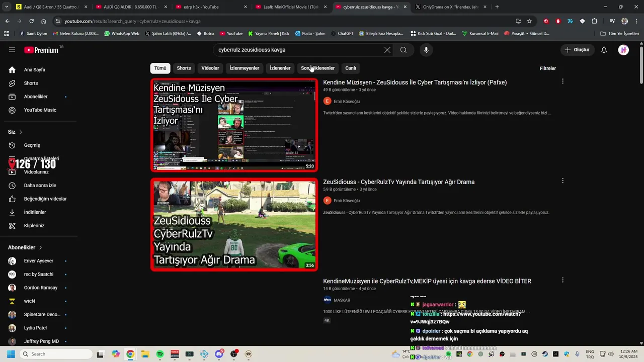Start voice search with microphone icon
This screenshot has height=362, width=644.
pyautogui.click(x=426, y=50)
